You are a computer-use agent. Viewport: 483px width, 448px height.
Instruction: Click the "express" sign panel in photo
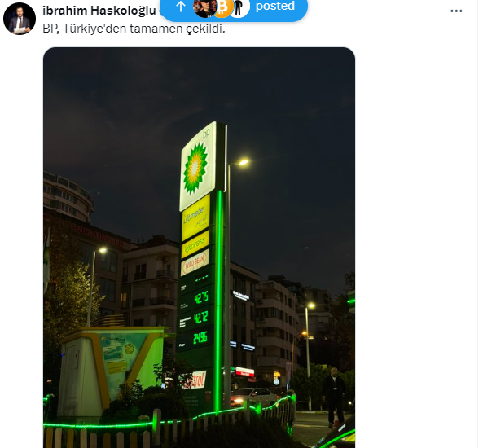coord(195,244)
